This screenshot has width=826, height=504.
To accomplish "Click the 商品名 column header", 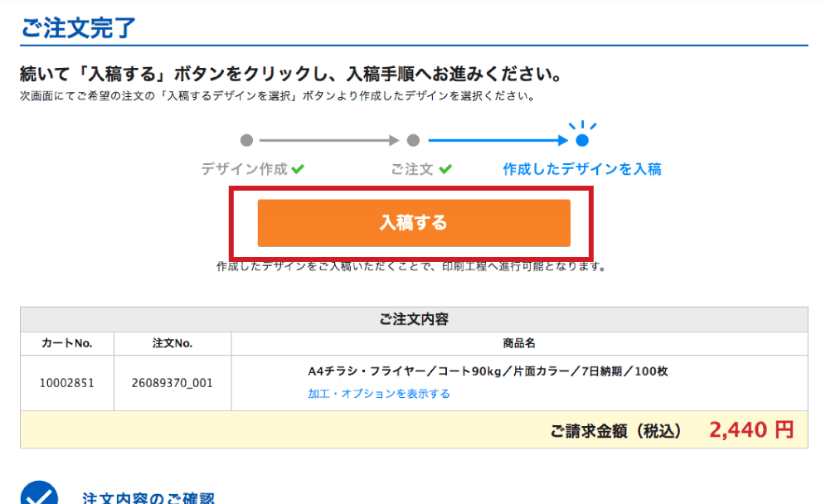I will [x=519, y=343].
